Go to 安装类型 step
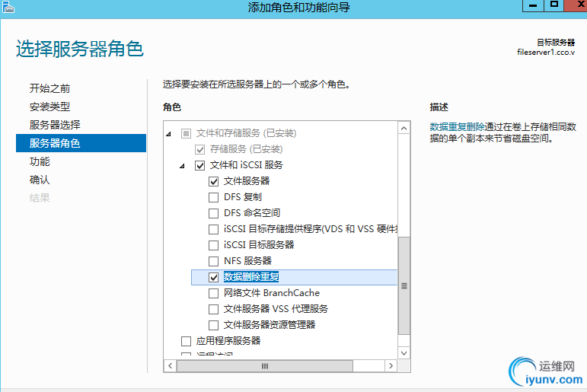 pyautogui.click(x=49, y=107)
